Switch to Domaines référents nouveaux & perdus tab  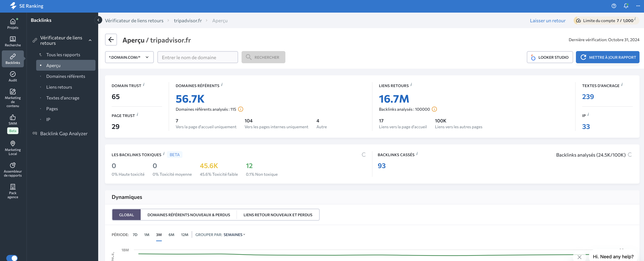[189, 215]
